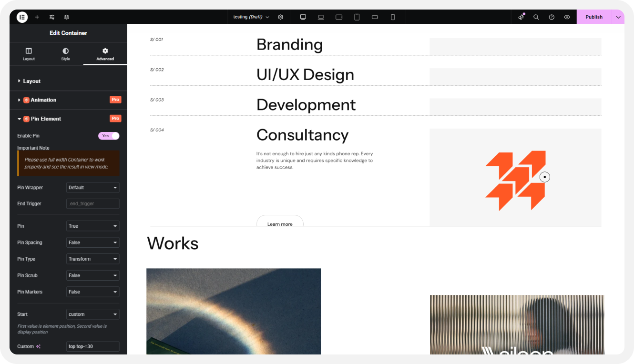Open the Publish options arrow

pyautogui.click(x=618, y=17)
